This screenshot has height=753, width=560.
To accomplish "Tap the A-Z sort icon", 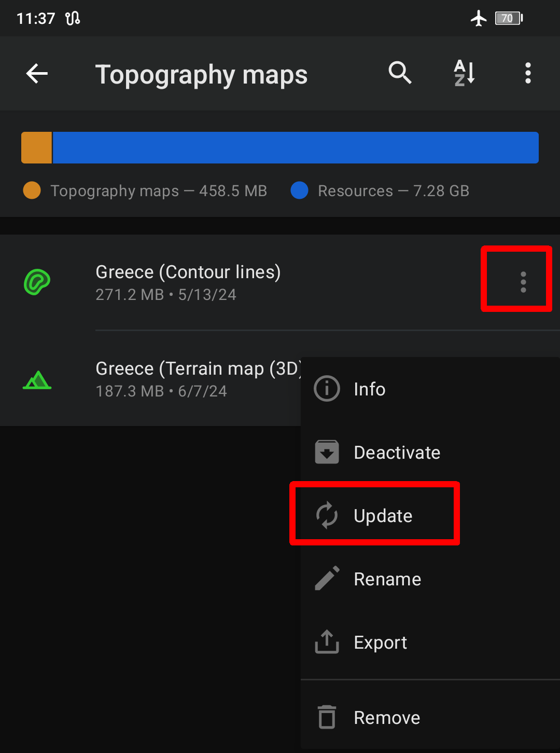I will (x=465, y=73).
